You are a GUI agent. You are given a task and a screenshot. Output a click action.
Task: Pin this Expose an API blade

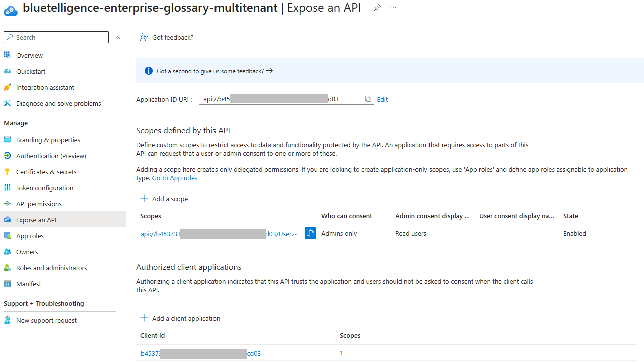coord(377,8)
